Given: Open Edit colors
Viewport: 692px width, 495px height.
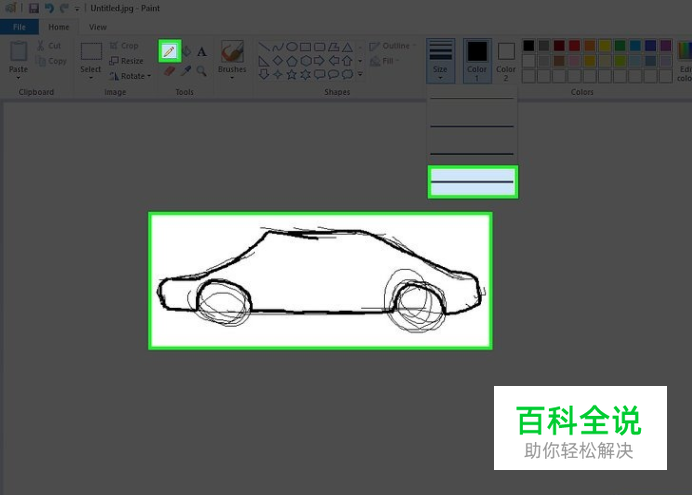Looking at the screenshot, I should click(x=685, y=61).
